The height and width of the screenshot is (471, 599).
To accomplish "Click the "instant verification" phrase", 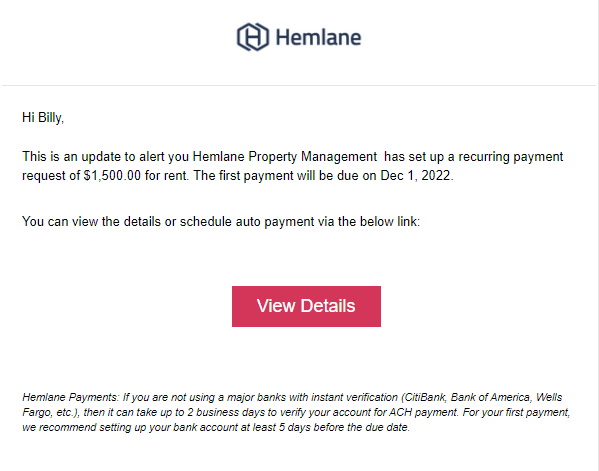I will pyautogui.click(x=355, y=397).
